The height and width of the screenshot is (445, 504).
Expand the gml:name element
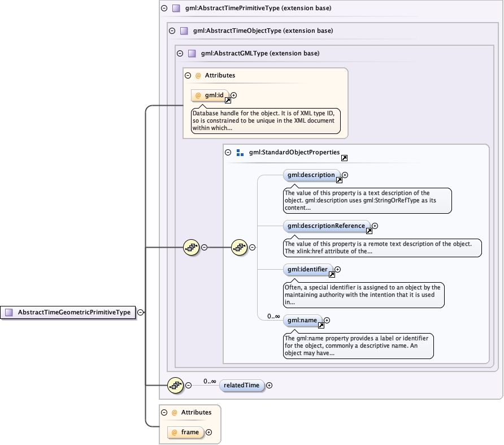pos(327,320)
